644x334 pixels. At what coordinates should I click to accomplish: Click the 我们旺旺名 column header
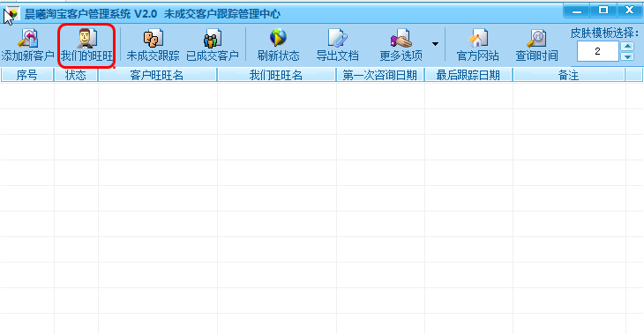276,75
